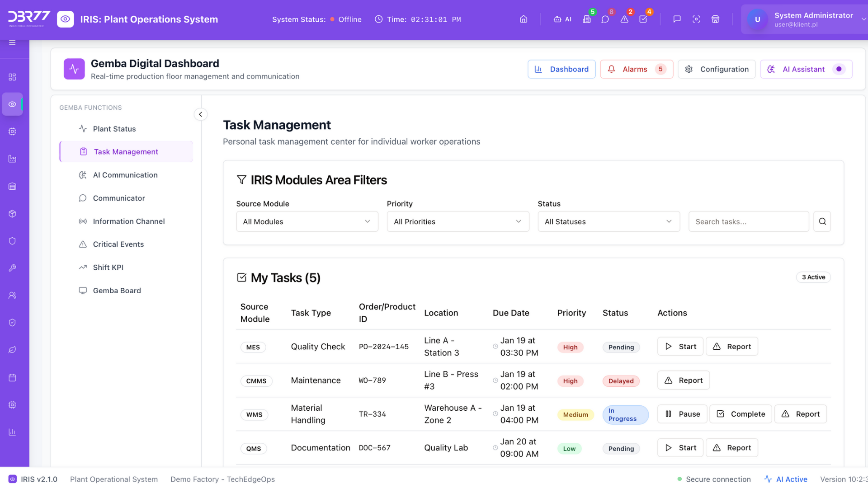The height and width of the screenshot is (488, 868).
Task: Open the All Statuses dropdown
Action: tap(609, 221)
